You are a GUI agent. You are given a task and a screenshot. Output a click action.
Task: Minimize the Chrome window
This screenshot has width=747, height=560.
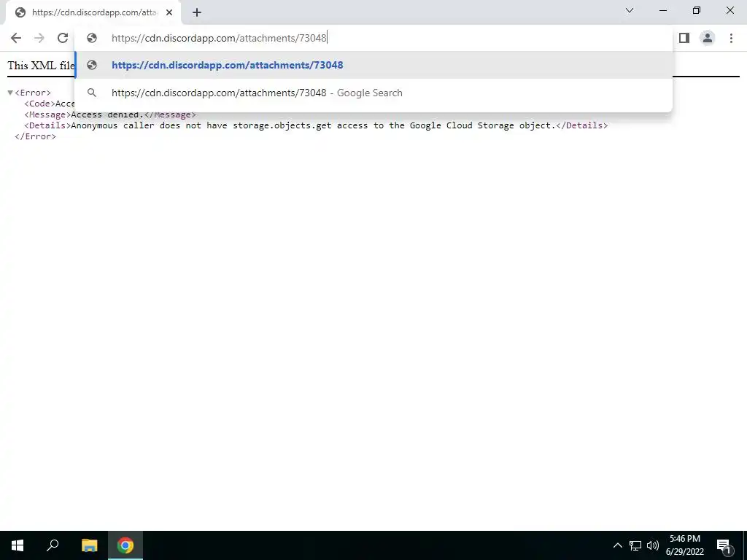click(x=662, y=10)
